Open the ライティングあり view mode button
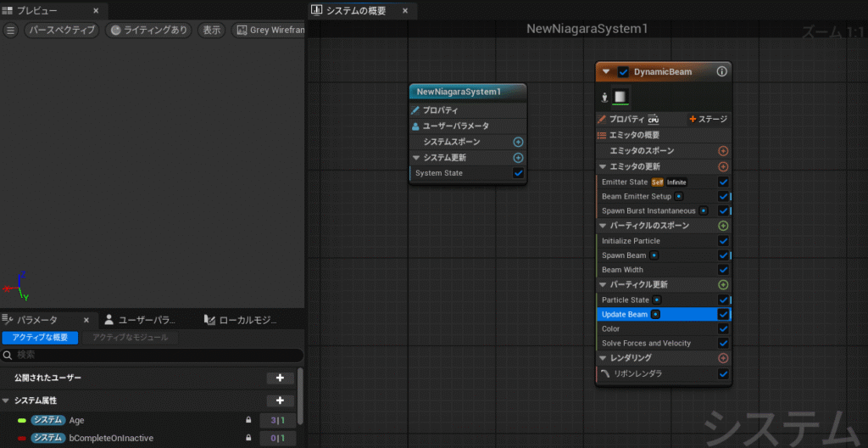868x448 pixels. click(x=148, y=31)
